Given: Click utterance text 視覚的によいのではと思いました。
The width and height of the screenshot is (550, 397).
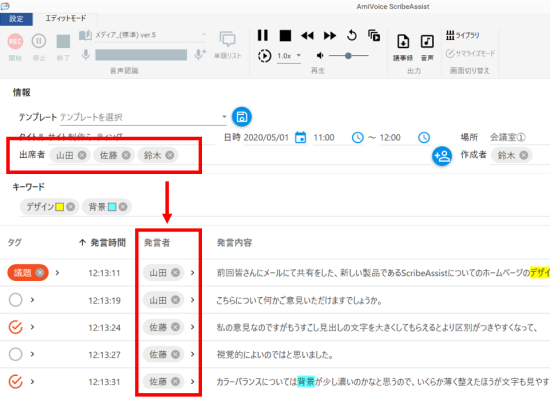Looking at the screenshot, I should (275, 355).
